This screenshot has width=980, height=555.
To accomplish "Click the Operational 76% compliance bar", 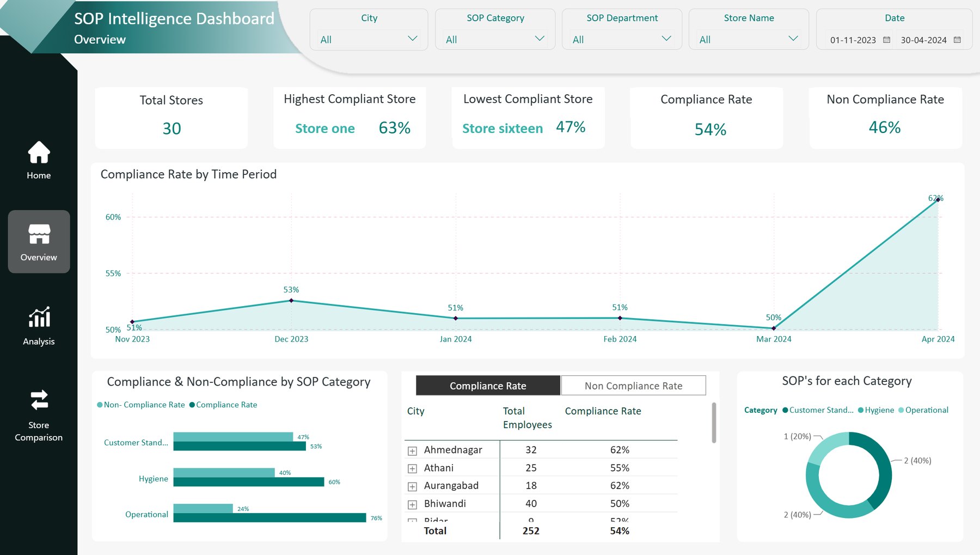I will [x=269, y=517].
